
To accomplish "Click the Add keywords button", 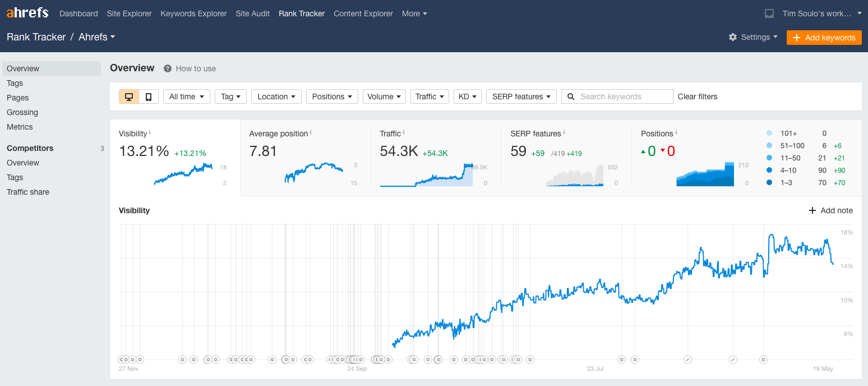I will [x=824, y=38].
